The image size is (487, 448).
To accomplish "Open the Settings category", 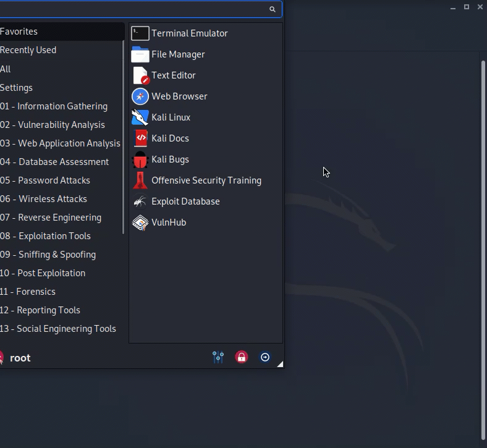I will [x=61, y=88].
